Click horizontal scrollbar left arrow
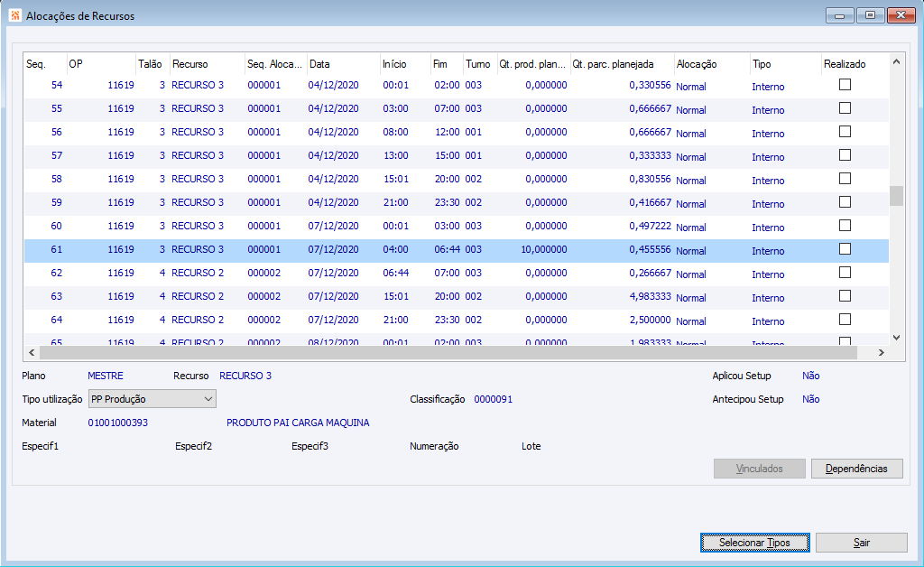The height and width of the screenshot is (567, 924). [x=32, y=352]
